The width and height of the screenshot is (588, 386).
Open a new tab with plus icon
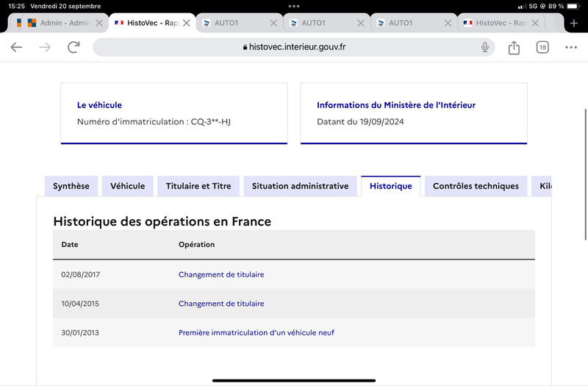tap(574, 24)
